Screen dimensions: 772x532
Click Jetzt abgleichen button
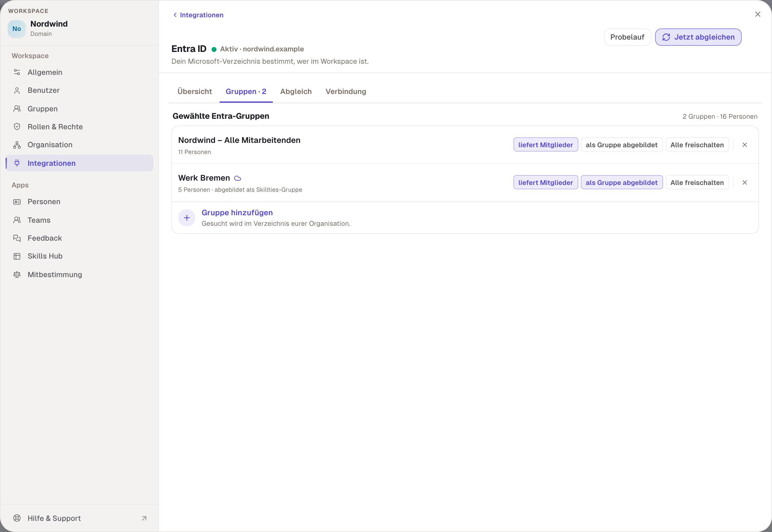click(698, 37)
